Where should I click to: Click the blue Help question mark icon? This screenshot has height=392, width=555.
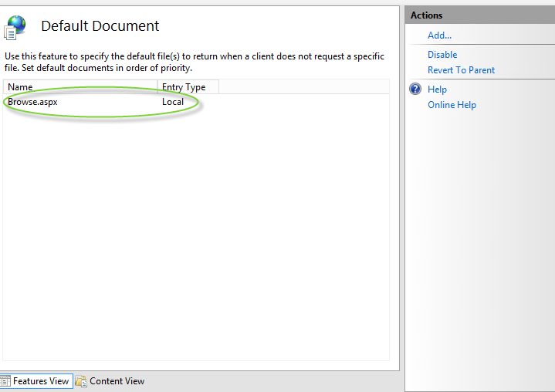coord(414,90)
